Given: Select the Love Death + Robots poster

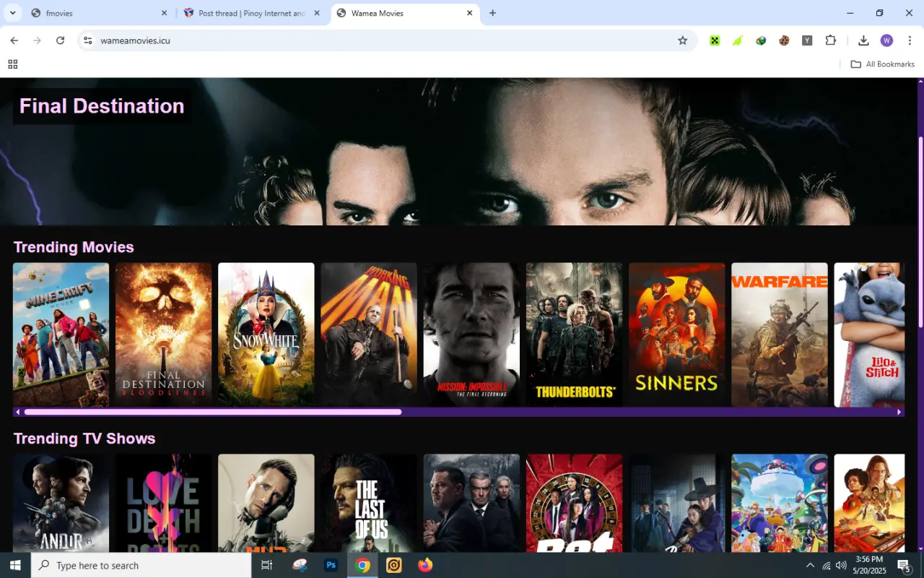Looking at the screenshot, I should (x=164, y=504).
